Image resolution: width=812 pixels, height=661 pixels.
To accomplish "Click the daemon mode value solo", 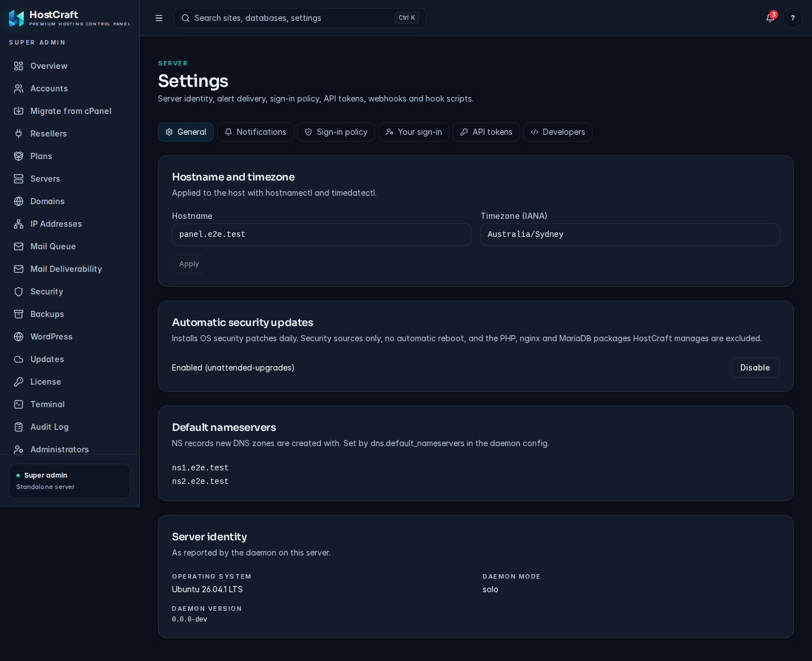I will click(491, 589).
